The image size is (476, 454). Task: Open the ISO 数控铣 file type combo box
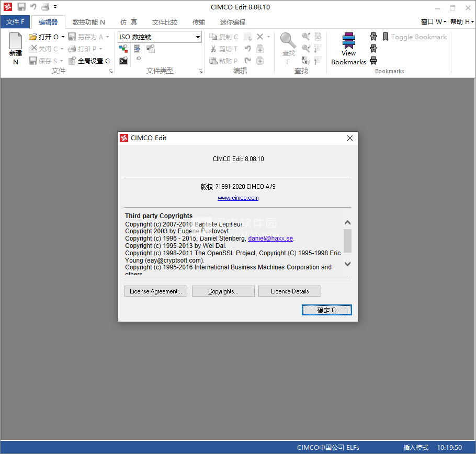(160, 37)
